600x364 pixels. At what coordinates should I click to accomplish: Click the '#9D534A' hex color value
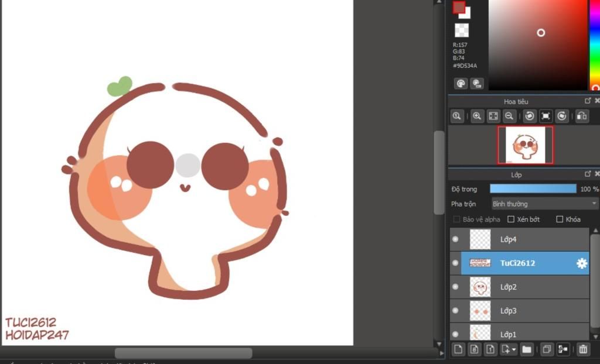point(465,66)
